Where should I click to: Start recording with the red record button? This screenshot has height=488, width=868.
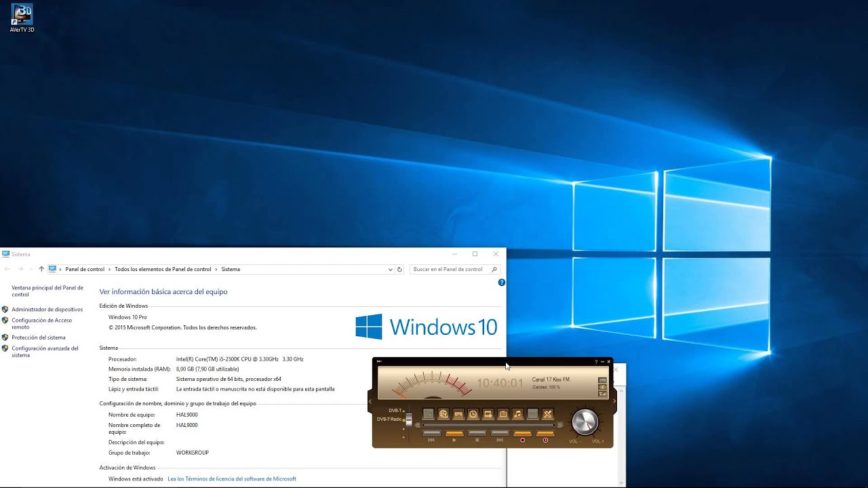(x=522, y=434)
